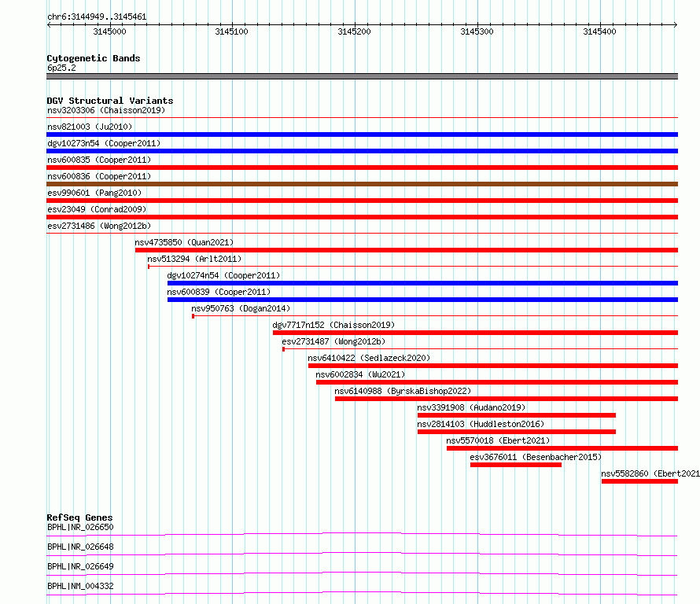Click esv3676011 (Besenbacher2015) red bar
700x604 pixels.
(516, 465)
